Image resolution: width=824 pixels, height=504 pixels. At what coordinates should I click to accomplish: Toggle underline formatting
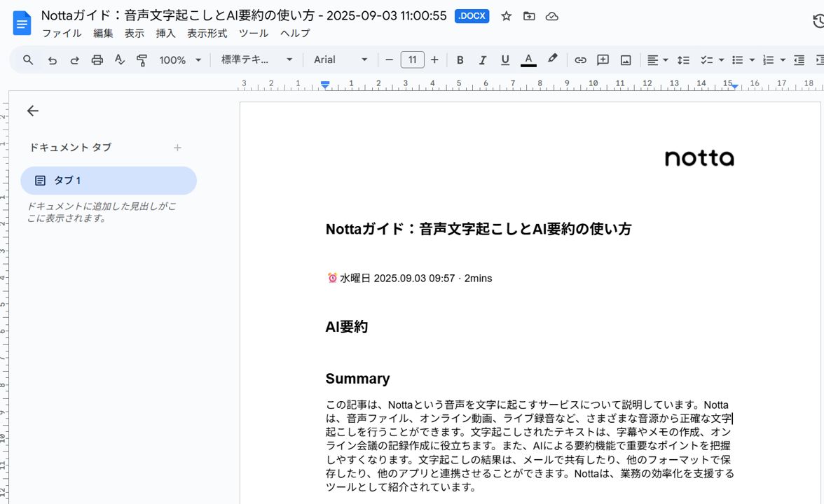[505, 60]
